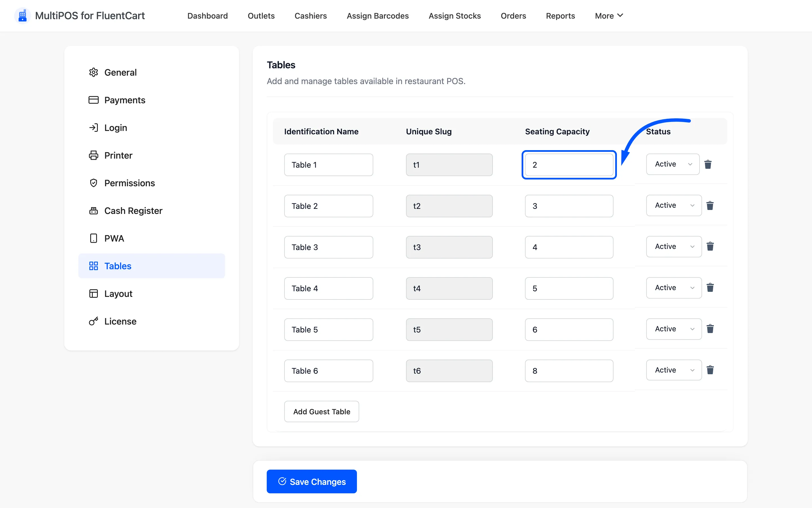Click the Cash Register icon

click(x=94, y=211)
